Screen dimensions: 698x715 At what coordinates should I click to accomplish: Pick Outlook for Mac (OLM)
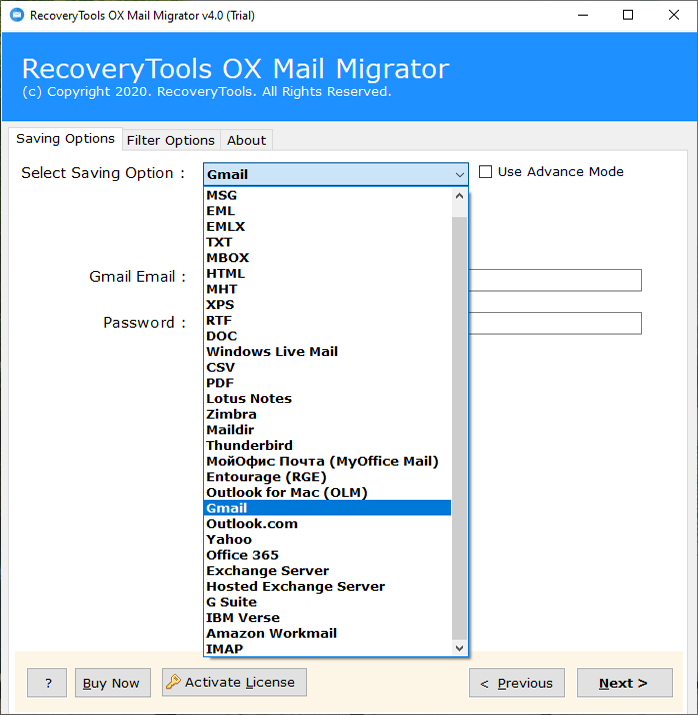327,492
